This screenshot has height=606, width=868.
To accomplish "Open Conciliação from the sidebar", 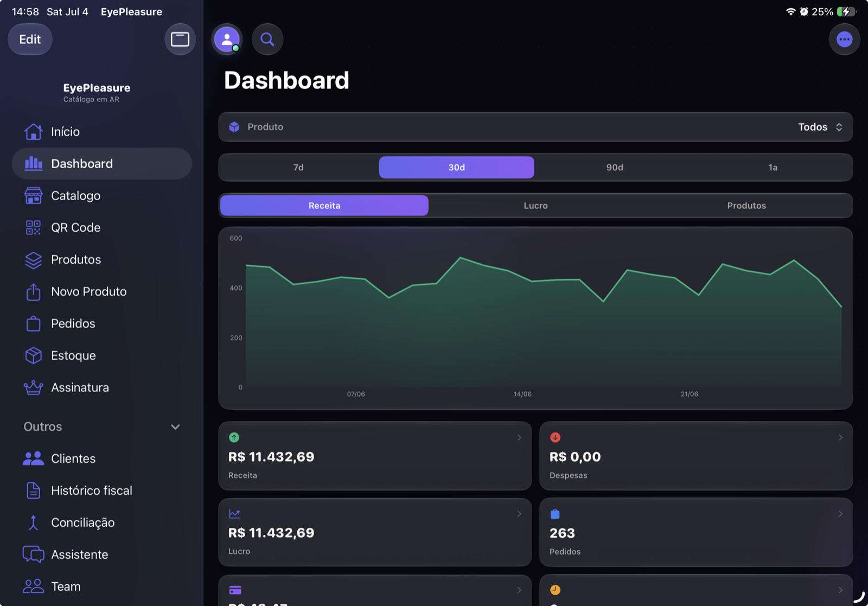I will tap(101, 522).
